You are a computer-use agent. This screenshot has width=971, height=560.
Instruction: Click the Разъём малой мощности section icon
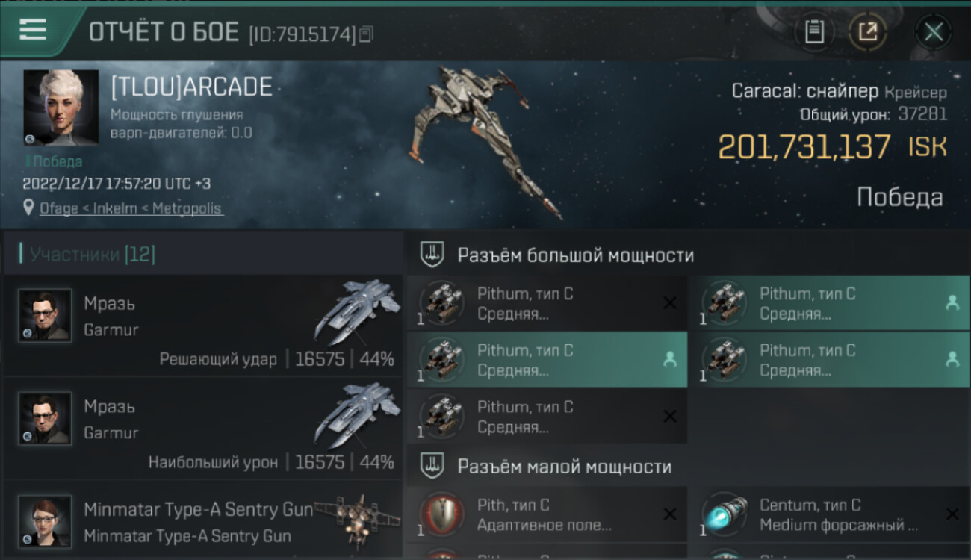coord(432,466)
